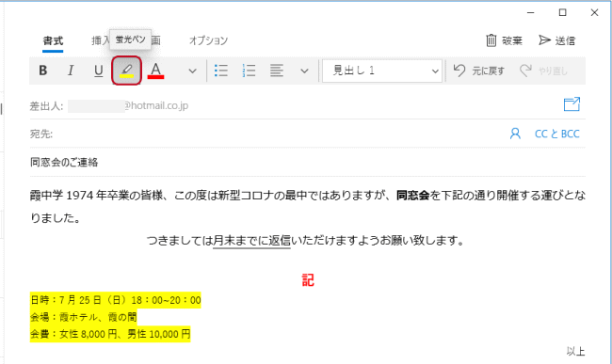Viewport: 612px width, 364px height.
Task: Open paragraph alignment options
Action: tap(276, 71)
